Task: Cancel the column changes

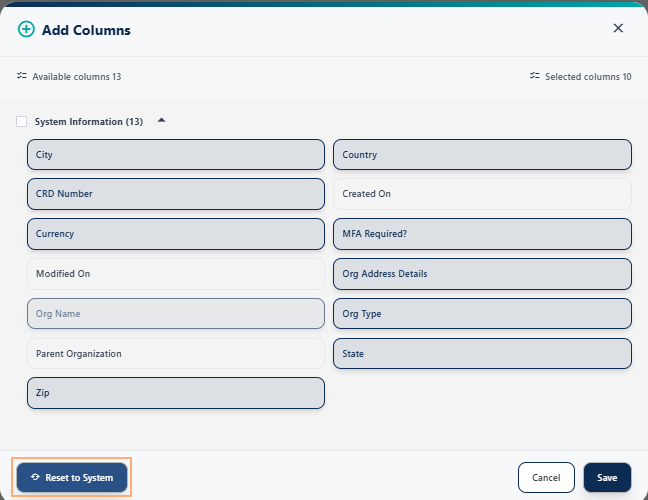Action: pyautogui.click(x=546, y=478)
